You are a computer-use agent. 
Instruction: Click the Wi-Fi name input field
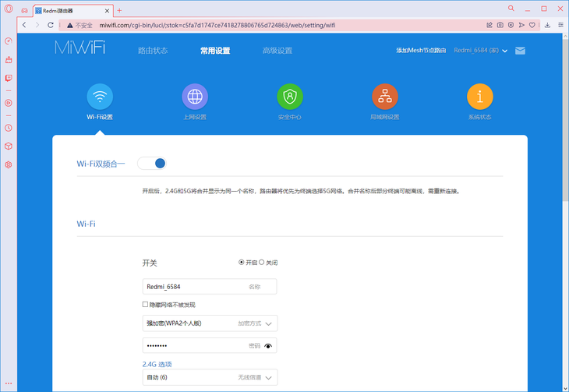pos(195,287)
